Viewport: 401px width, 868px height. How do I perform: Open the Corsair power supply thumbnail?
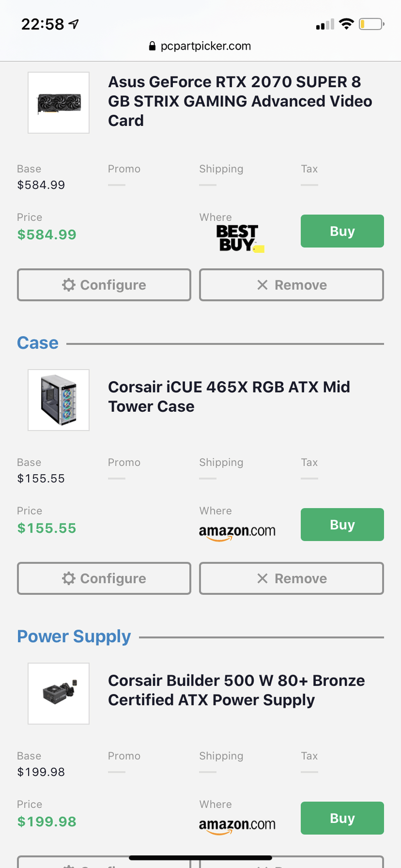pos(59,693)
